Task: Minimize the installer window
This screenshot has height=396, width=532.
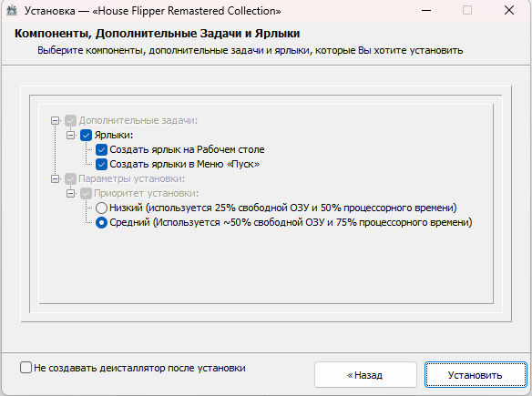Action: click(426, 11)
